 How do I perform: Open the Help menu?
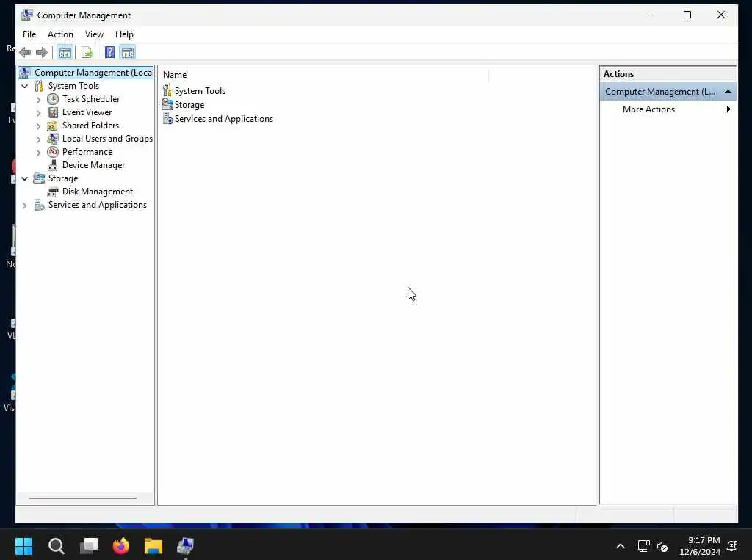(124, 34)
